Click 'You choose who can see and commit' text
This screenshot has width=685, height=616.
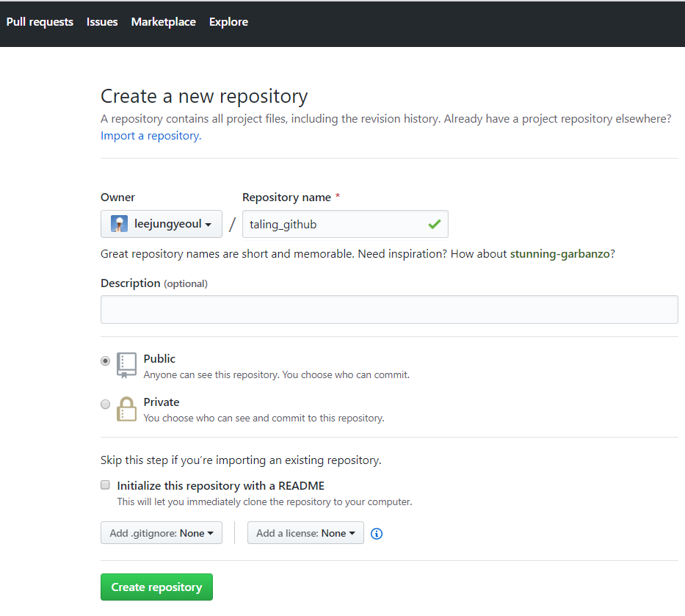pos(264,418)
